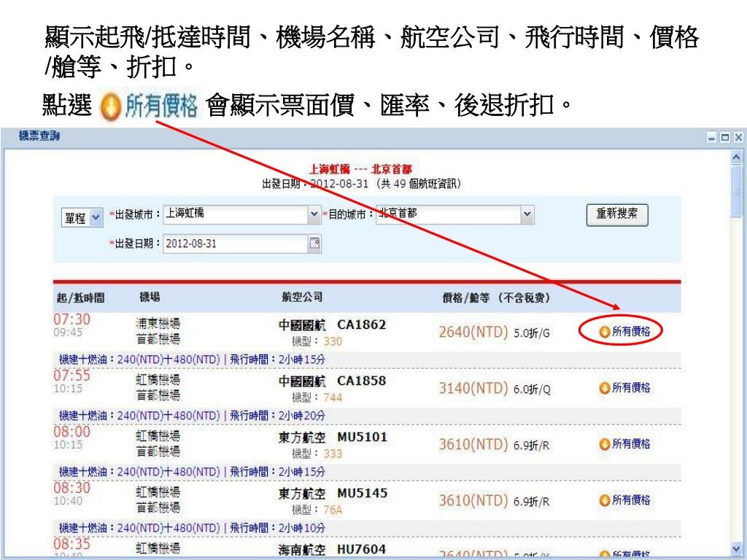
Task: Click 3610(NTD) price of flight MU5145
Action: tap(473, 500)
